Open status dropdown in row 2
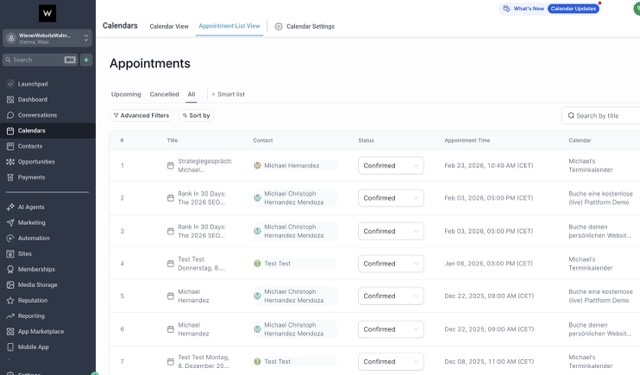This screenshot has width=640, height=375. 391,198
